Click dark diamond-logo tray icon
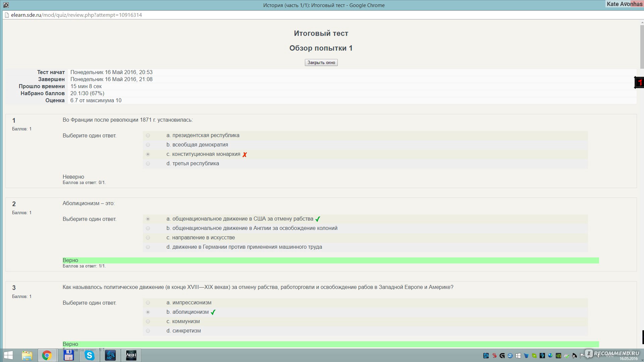The height and width of the screenshot is (362, 644). [x=542, y=356]
